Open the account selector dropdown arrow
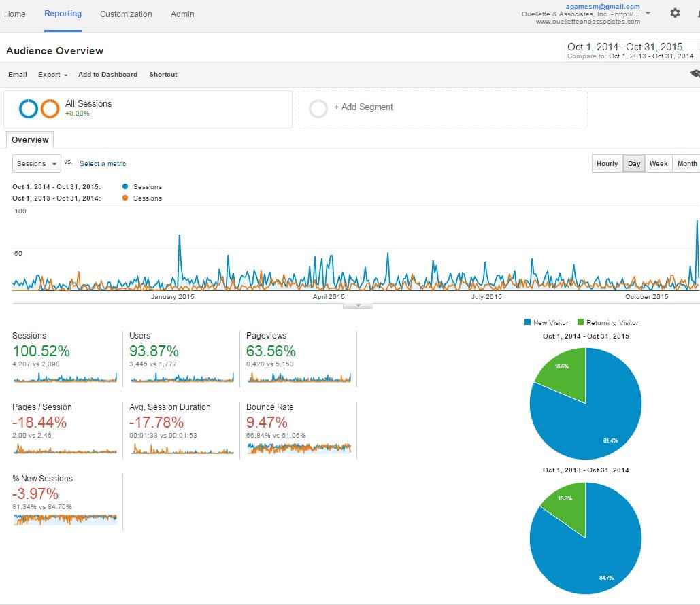The height and width of the screenshot is (605, 700). coord(648,13)
